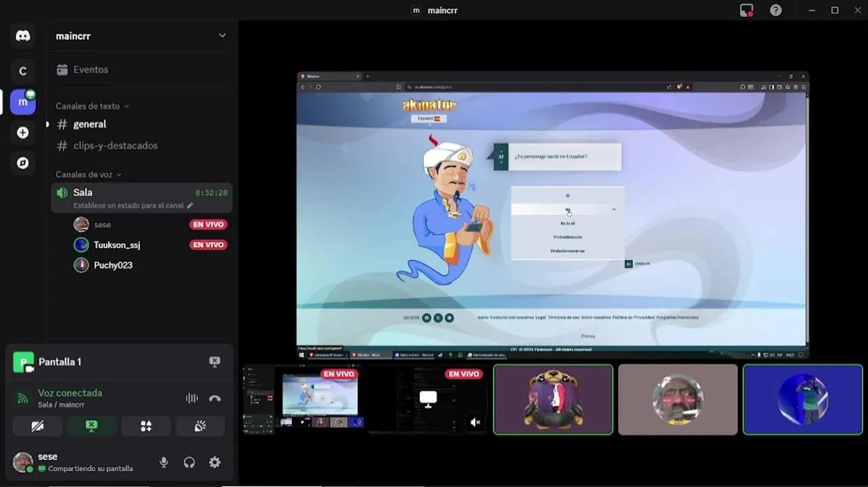Screen dimensions: 868x487
Task: Open the Español language selector in Akinator
Action: coord(429,118)
